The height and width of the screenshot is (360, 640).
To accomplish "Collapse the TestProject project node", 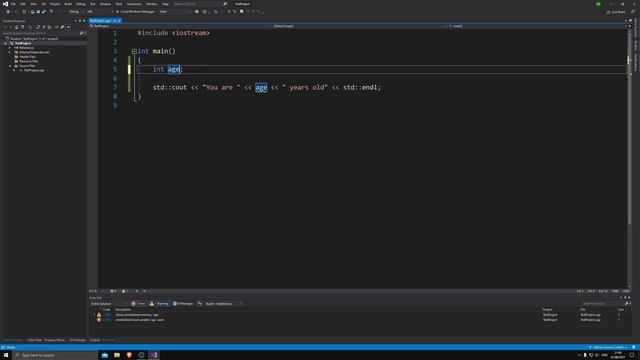I will tap(6, 43).
